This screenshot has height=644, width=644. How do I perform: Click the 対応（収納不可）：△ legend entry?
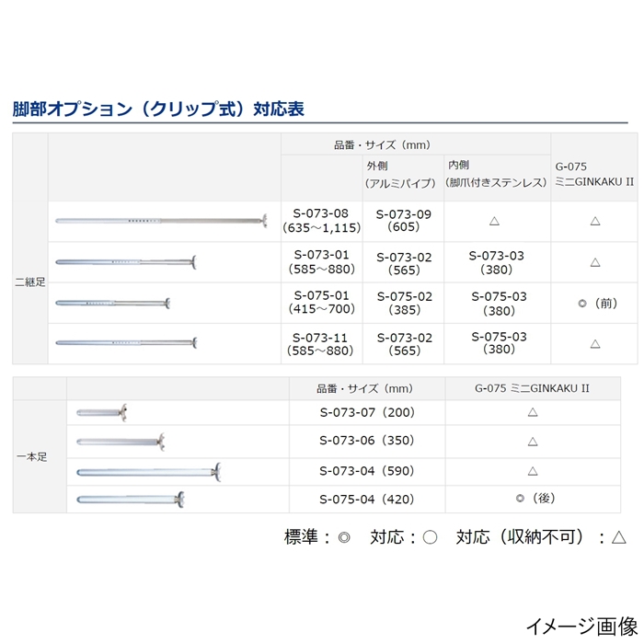[540, 538]
